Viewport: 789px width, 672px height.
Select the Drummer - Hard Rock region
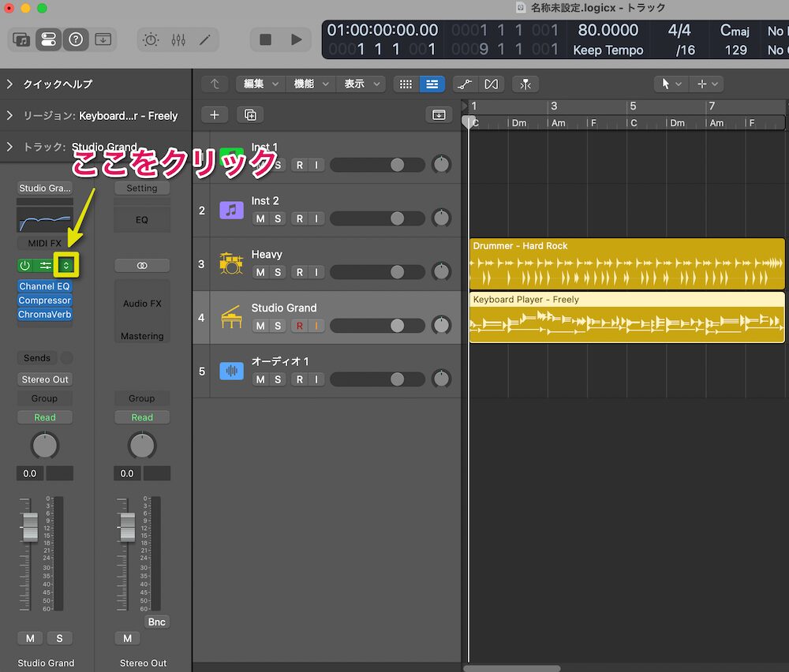627,264
